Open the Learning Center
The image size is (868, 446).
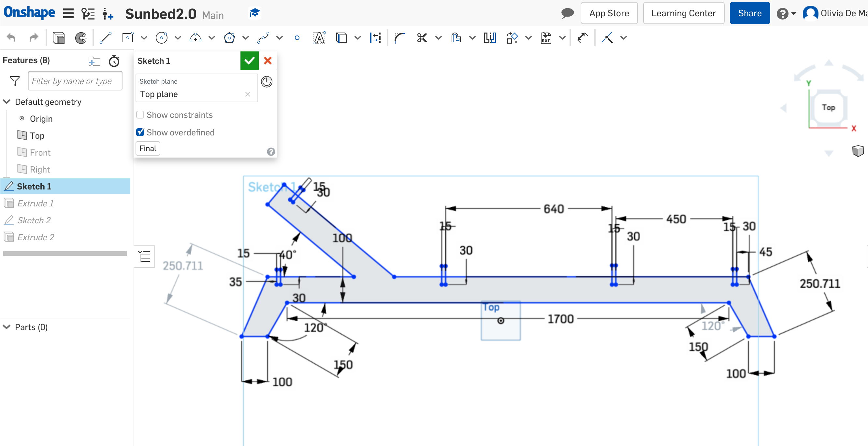point(683,13)
